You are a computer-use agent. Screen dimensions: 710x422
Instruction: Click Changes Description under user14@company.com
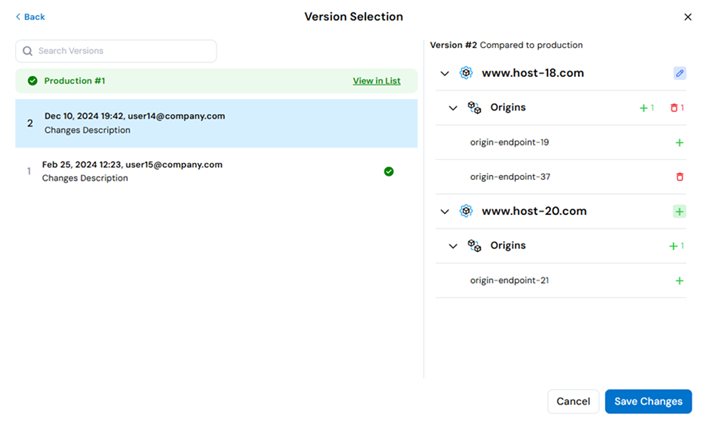click(x=87, y=130)
